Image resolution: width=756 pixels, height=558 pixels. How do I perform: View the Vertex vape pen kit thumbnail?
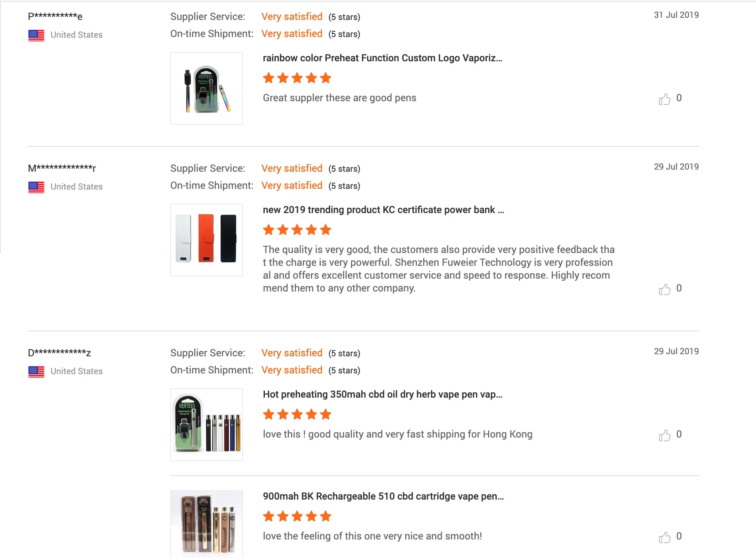207,425
